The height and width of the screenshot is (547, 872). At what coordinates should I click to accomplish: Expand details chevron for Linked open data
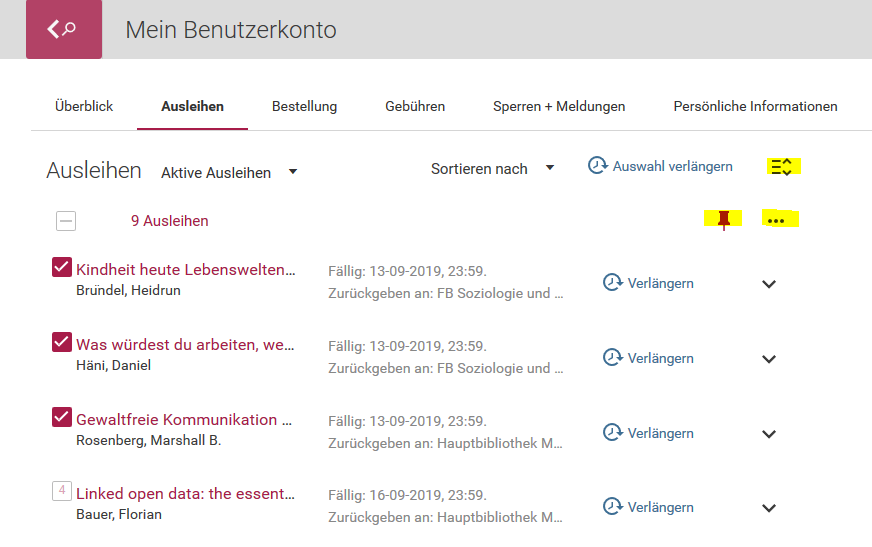769,508
